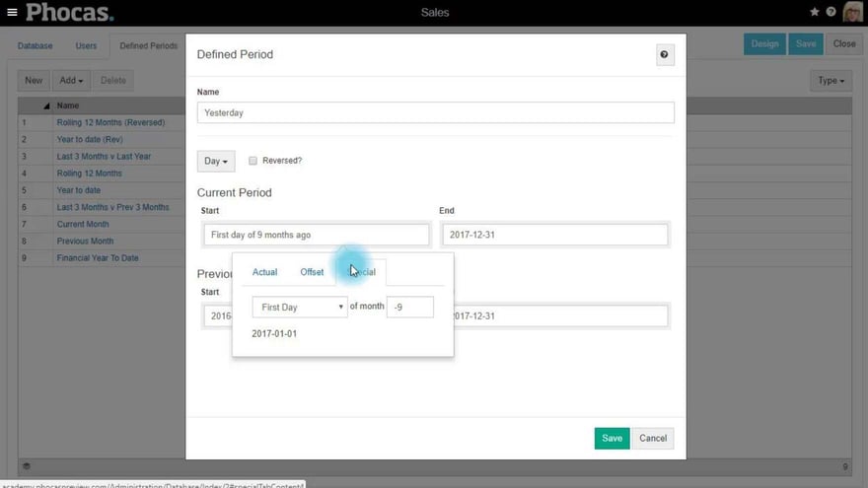Click the icon in the bottom-left footer
The width and height of the screenshot is (868, 488).
click(x=27, y=466)
